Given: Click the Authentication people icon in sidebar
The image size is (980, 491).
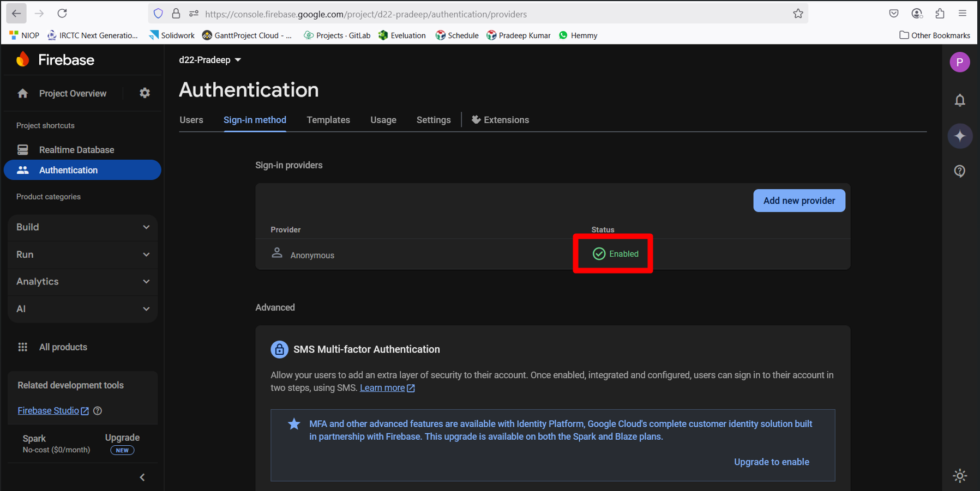Looking at the screenshot, I should [x=22, y=170].
